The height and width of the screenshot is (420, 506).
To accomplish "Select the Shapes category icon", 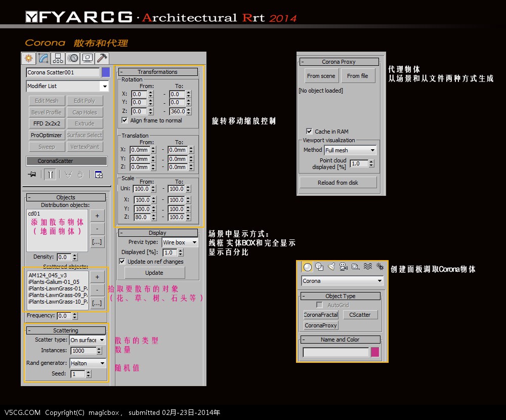I will click(x=319, y=267).
